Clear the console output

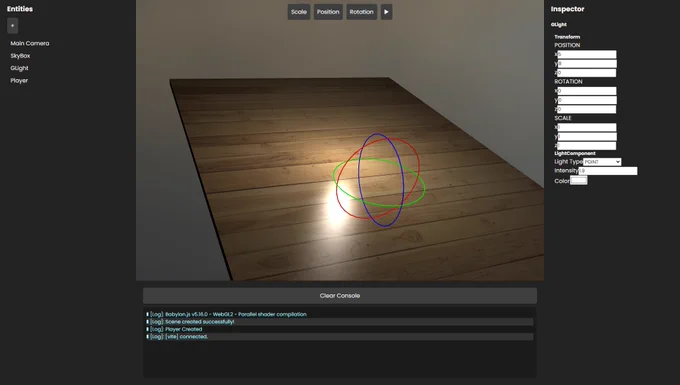tap(340, 296)
